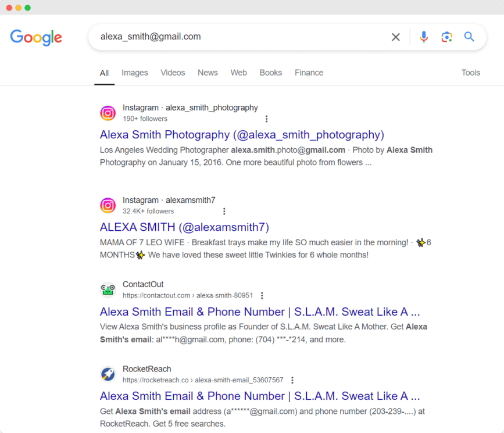
Task: Click the Instagram favicon beside alexa_smith_photography
Action: click(108, 113)
